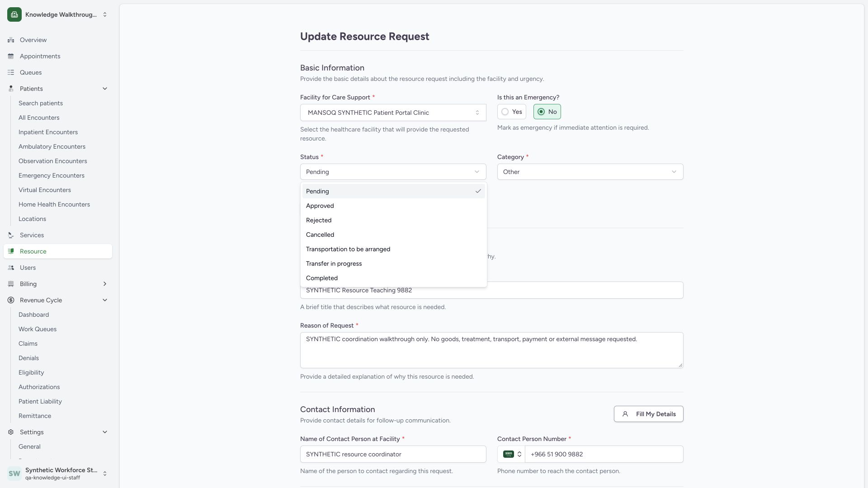The image size is (868, 488).
Task: Click the Services microscope icon
Action: point(11,235)
